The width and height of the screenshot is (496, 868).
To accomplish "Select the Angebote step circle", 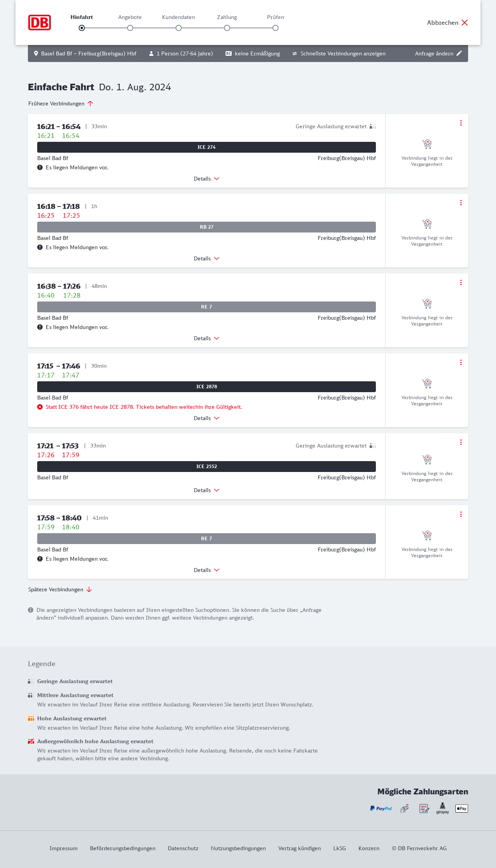I will coord(130,28).
